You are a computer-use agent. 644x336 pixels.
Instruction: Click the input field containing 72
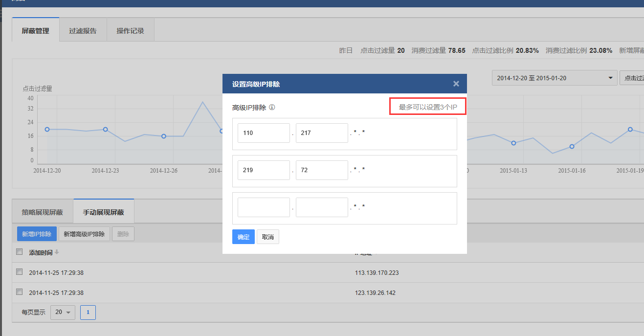[x=321, y=170]
